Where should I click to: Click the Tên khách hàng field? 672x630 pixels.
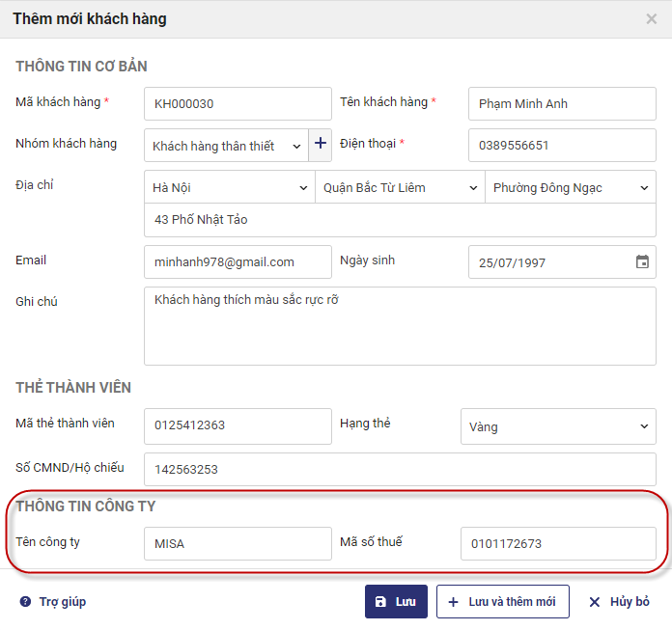point(561,104)
